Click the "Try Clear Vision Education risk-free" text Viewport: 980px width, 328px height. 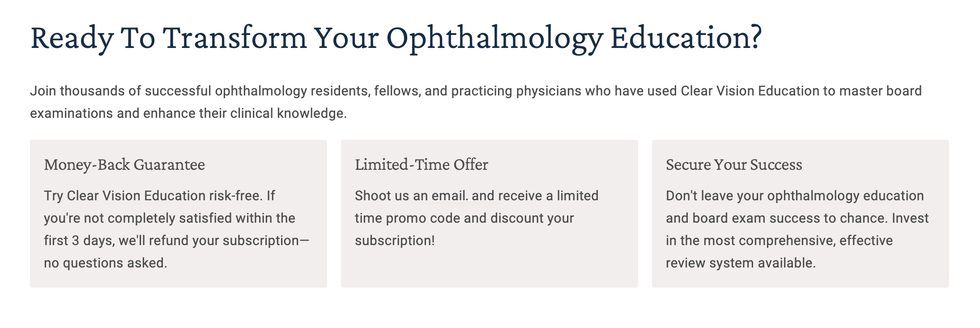coord(153,196)
